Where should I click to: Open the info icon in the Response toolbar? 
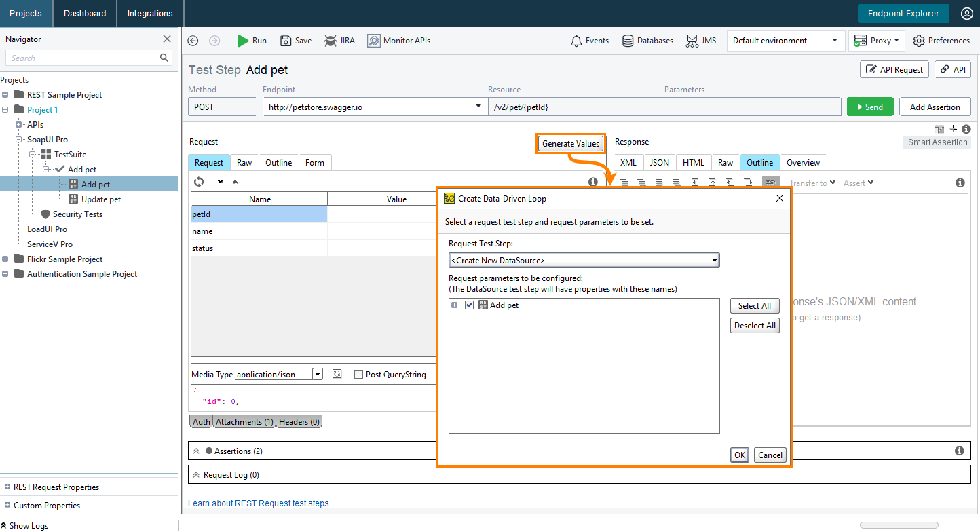[x=960, y=183]
